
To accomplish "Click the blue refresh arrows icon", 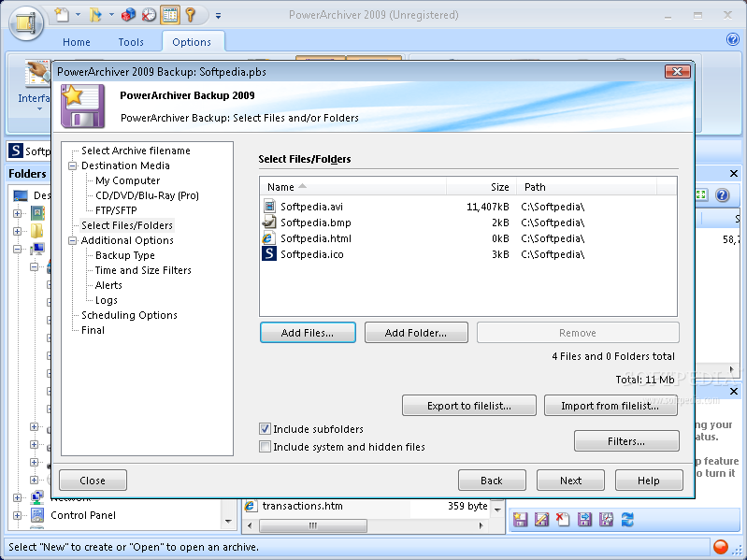I will point(628,520).
